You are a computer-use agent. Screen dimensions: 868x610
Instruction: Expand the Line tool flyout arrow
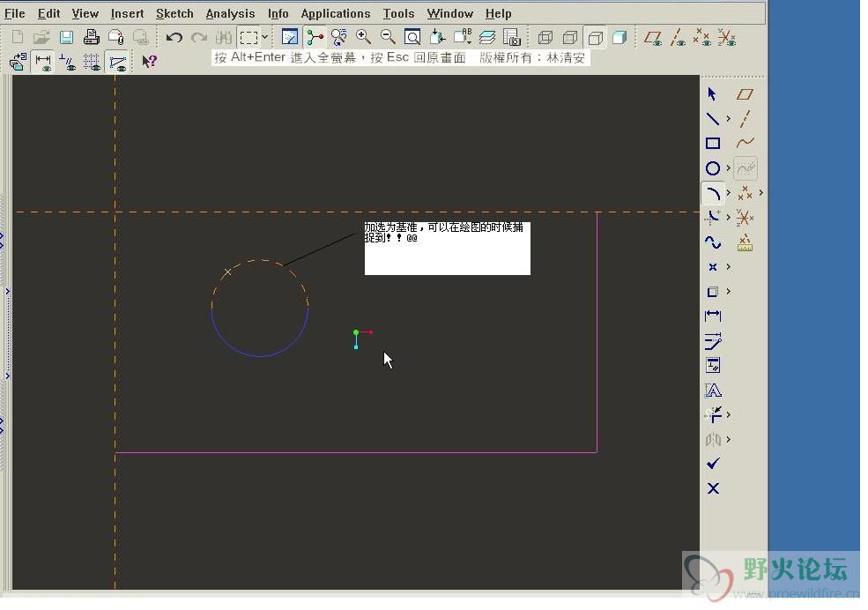pos(729,118)
